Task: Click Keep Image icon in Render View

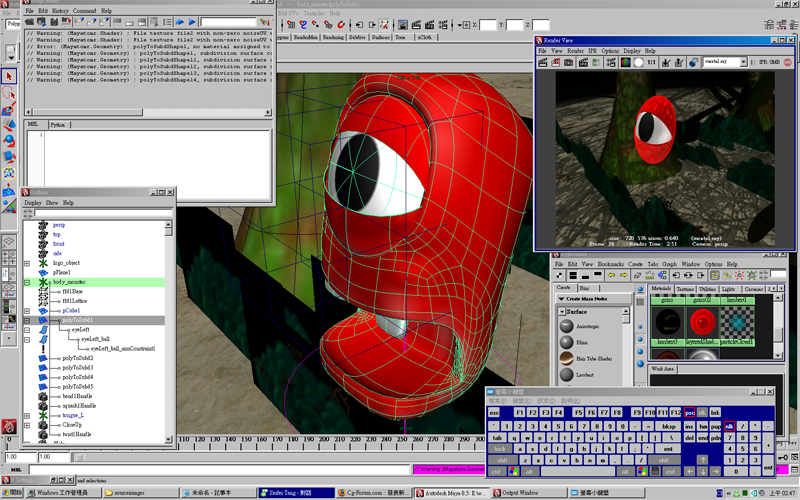Action: (666, 62)
